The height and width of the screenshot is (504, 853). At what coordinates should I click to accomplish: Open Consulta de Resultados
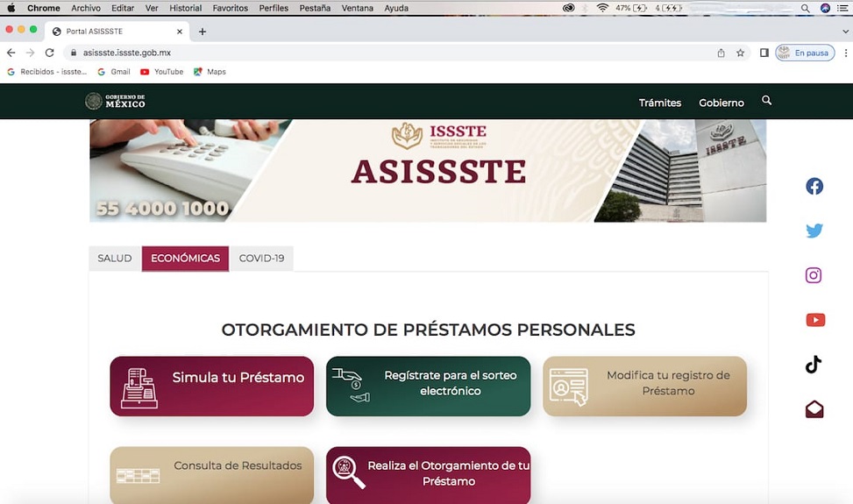point(211,475)
